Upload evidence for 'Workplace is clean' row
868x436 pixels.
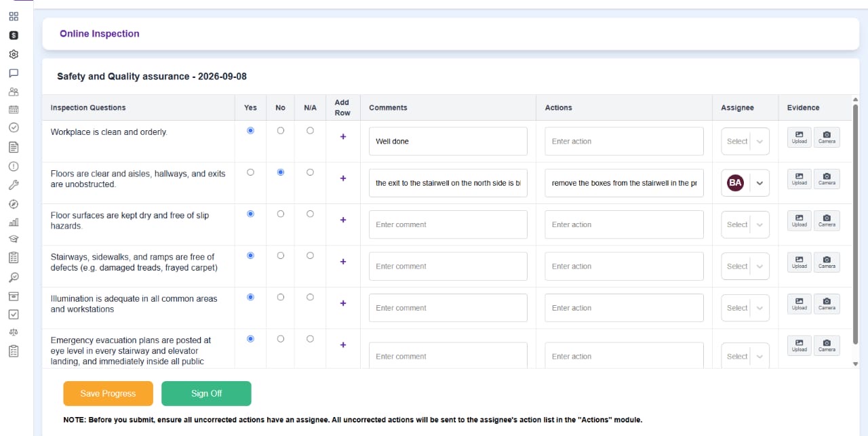coord(800,137)
